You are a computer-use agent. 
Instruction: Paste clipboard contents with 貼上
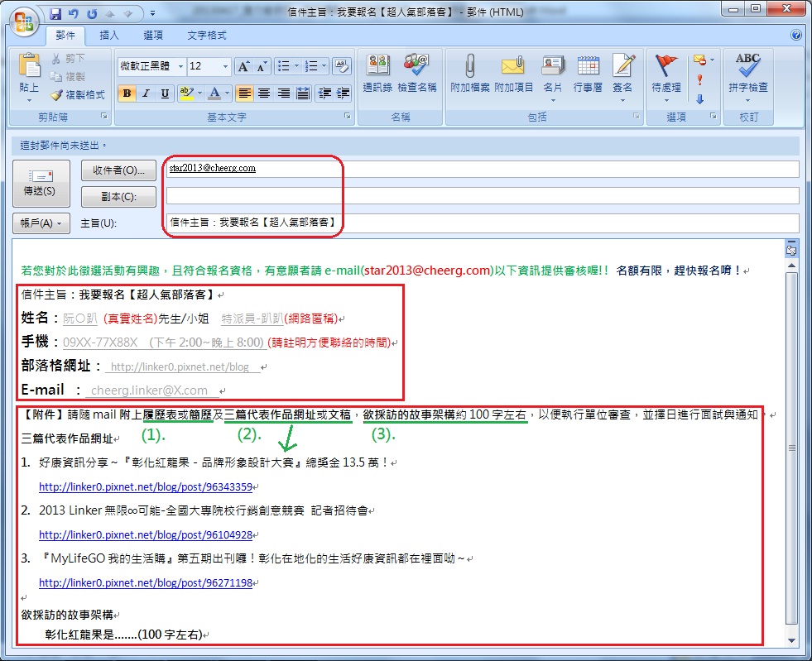pyautogui.click(x=29, y=76)
